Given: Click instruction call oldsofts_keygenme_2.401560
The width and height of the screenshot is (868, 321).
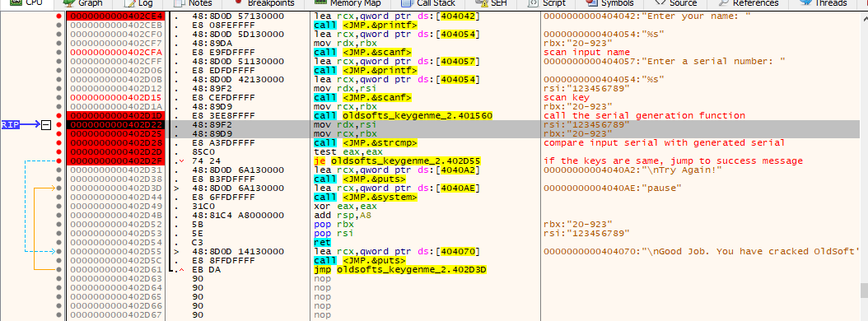Looking at the screenshot, I should [403, 116].
